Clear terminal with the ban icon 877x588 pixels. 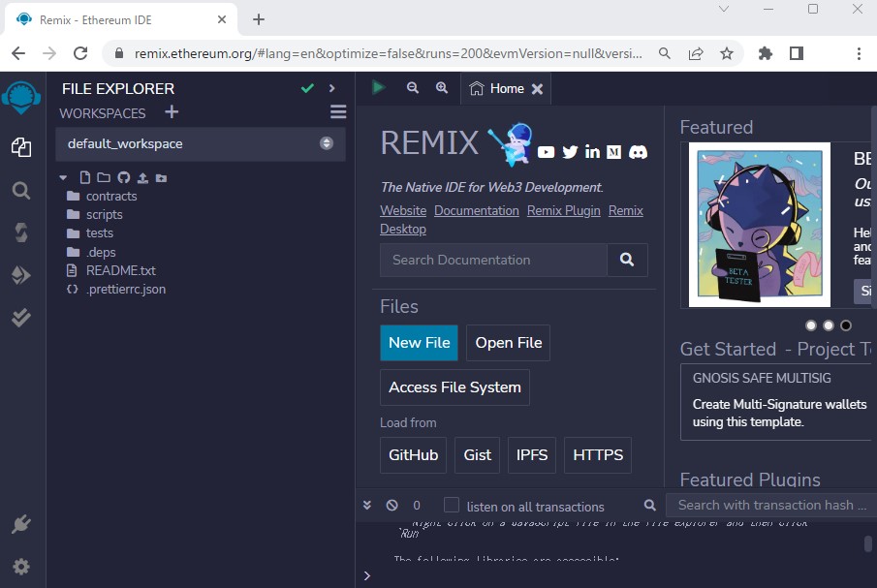[x=392, y=506]
